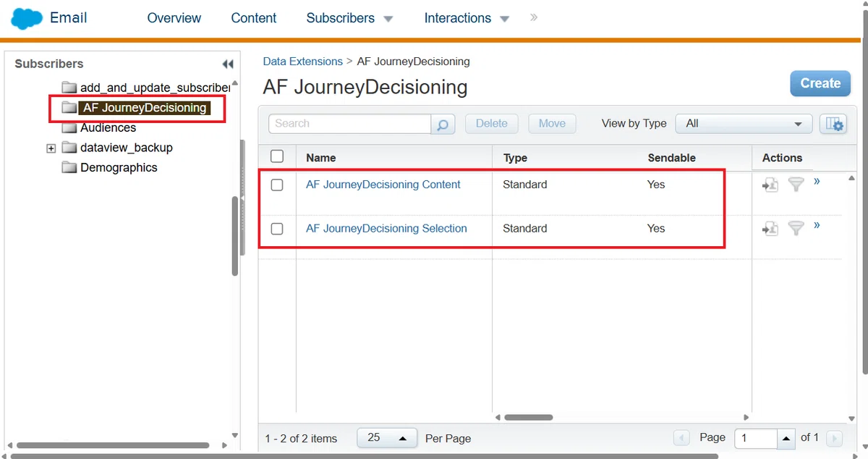
Task: Go to next page arrow
Action: click(x=834, y=438)
